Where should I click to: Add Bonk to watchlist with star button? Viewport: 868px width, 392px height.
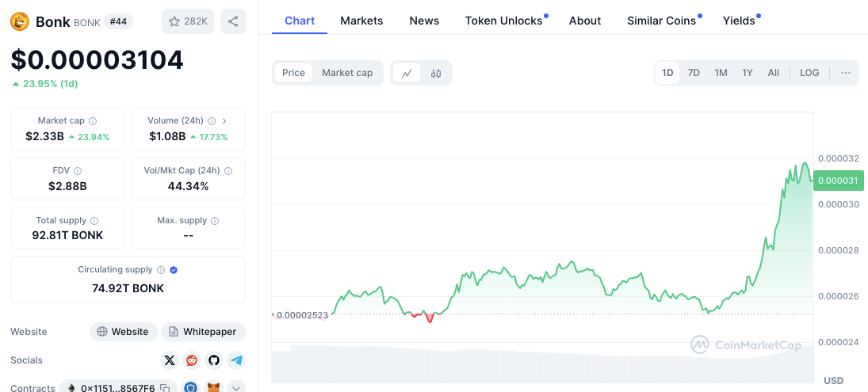coord(186,21)
